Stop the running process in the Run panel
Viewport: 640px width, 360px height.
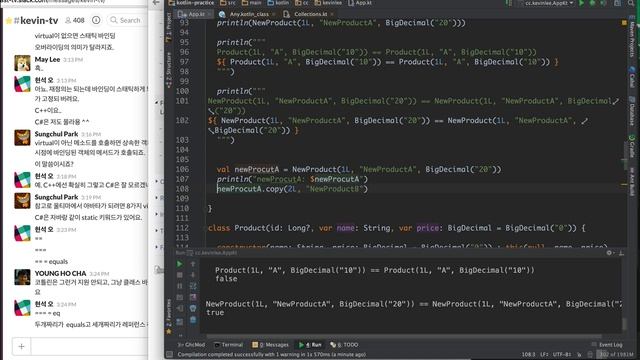(x=180, y=275)
